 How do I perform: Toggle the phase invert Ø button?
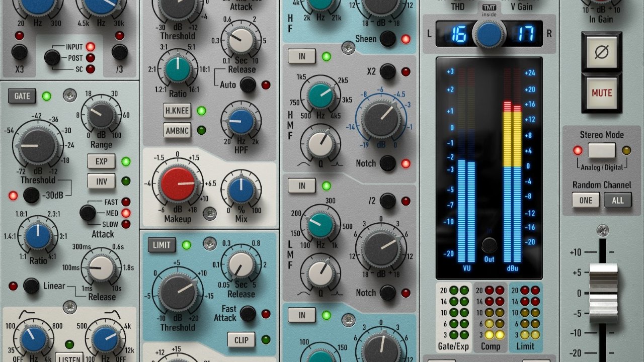click(x=601, y=51)
